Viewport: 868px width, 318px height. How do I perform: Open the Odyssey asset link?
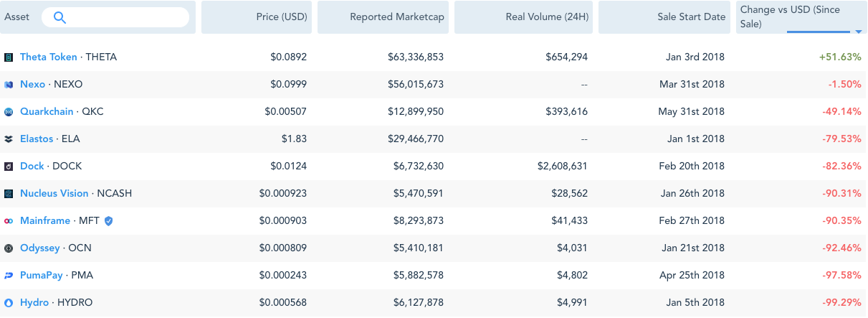pos(40,248)
